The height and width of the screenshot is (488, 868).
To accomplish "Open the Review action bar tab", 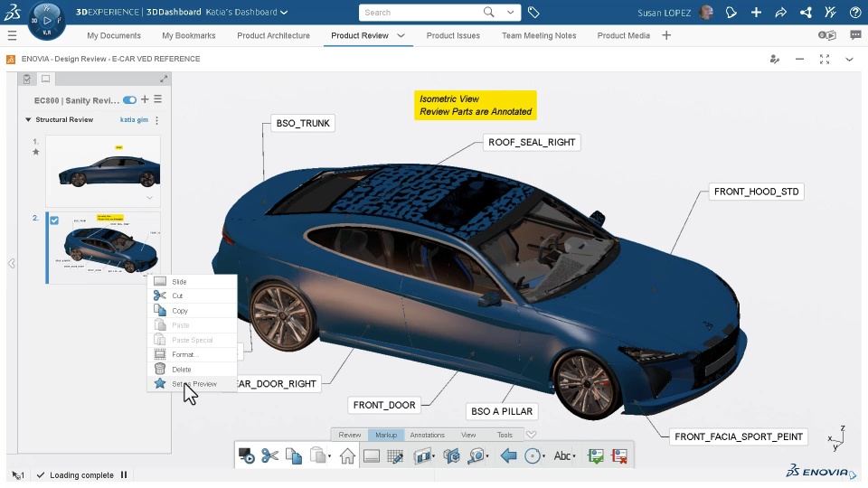I will [349, 435].
